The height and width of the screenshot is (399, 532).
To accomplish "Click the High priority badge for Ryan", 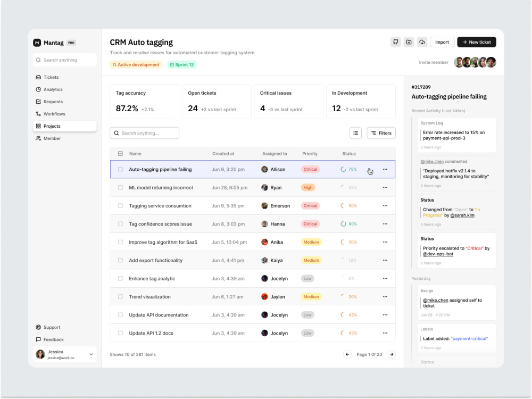I will [x=308, y=187].
